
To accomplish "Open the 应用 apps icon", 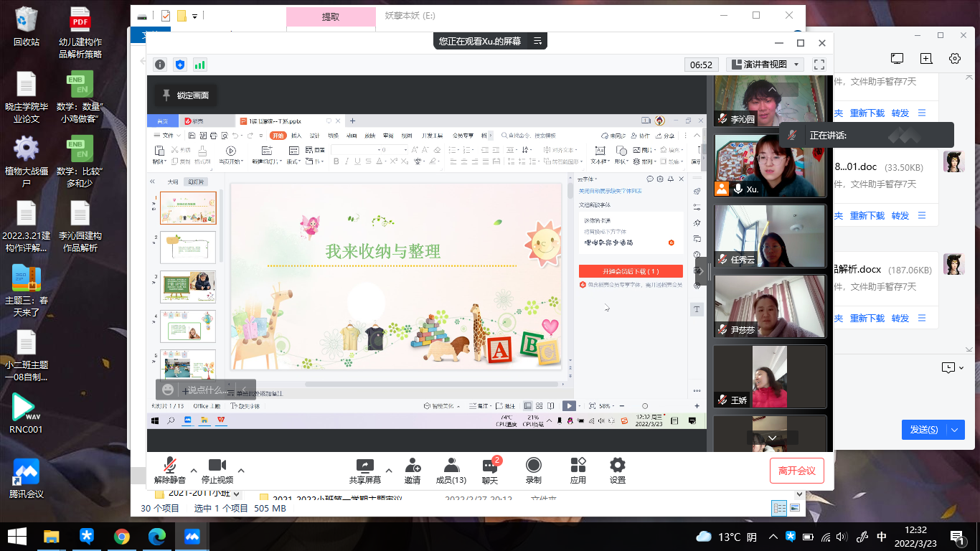I will pos(578,466).
